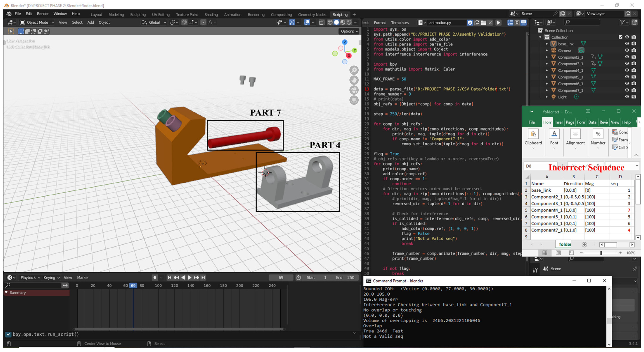Click the perspective/orthographic grid gizmo
This screenshot has width=644, height=352.
(354, 100)
